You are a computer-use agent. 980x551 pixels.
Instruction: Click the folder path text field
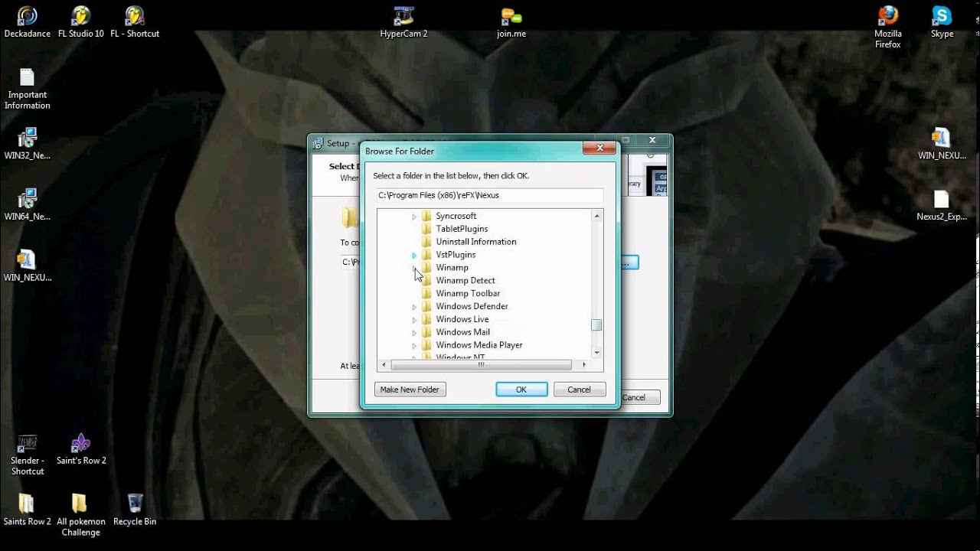point(490,195)
